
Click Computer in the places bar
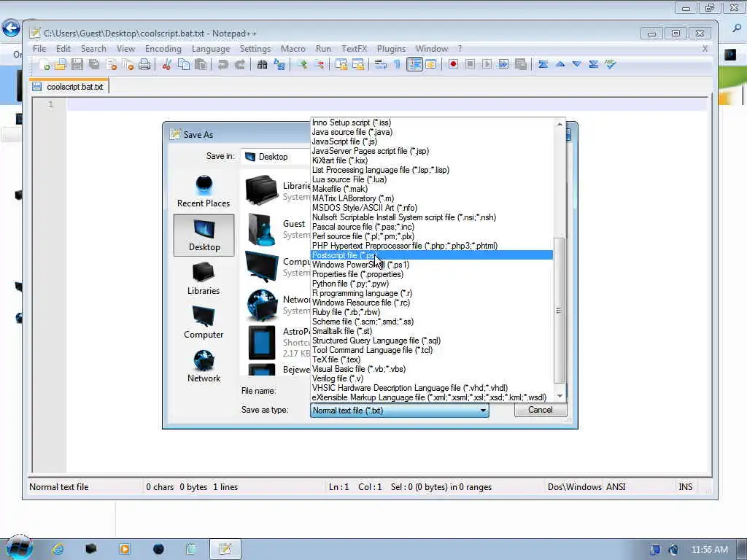204,322
